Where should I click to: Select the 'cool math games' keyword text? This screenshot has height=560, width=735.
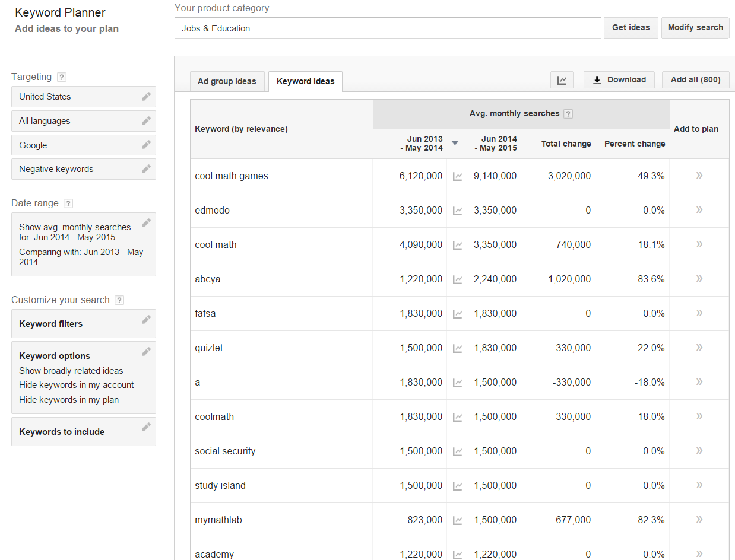pyautogui.click(x=232, y=176)
